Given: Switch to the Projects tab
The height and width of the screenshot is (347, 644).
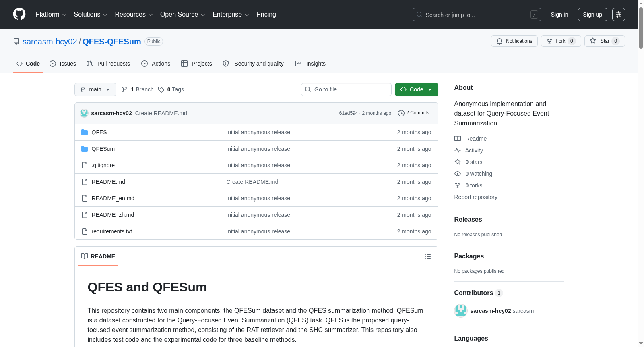Looking at the screenshot, I should click(196, 64).
